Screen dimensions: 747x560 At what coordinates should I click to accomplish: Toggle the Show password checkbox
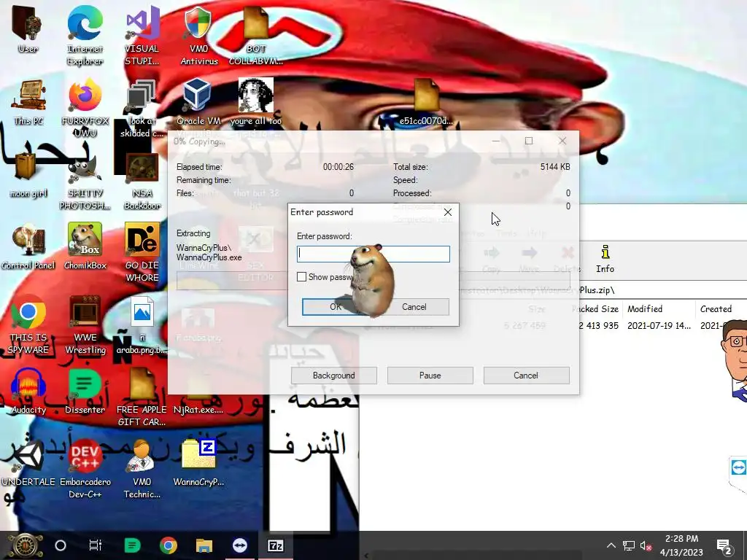point(301,276)
